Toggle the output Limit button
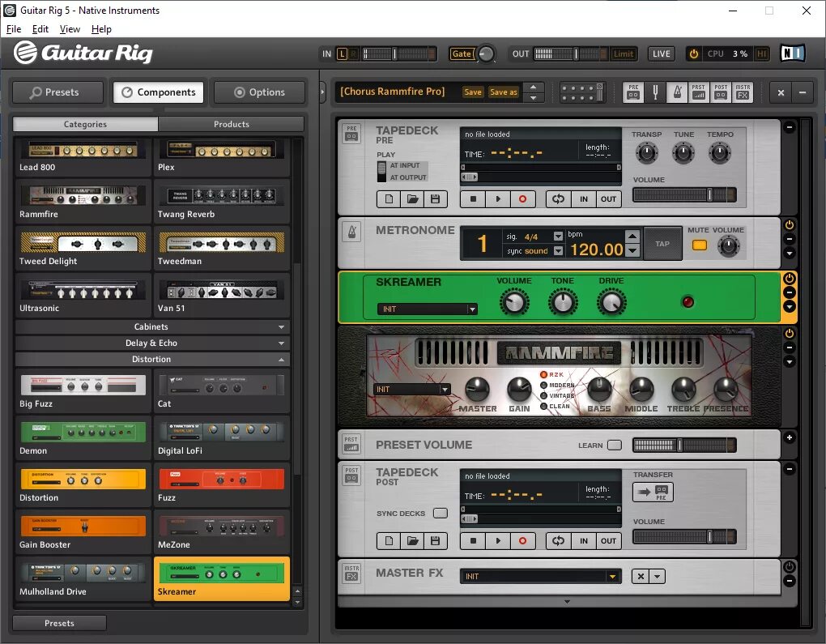Image resolution: width=826 pixels, height=644 pixels. [624, 53]
